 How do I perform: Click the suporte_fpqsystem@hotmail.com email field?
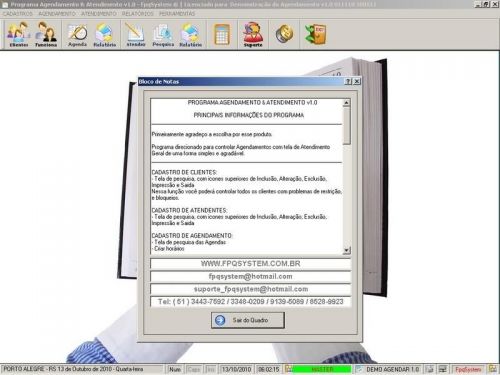250,289
